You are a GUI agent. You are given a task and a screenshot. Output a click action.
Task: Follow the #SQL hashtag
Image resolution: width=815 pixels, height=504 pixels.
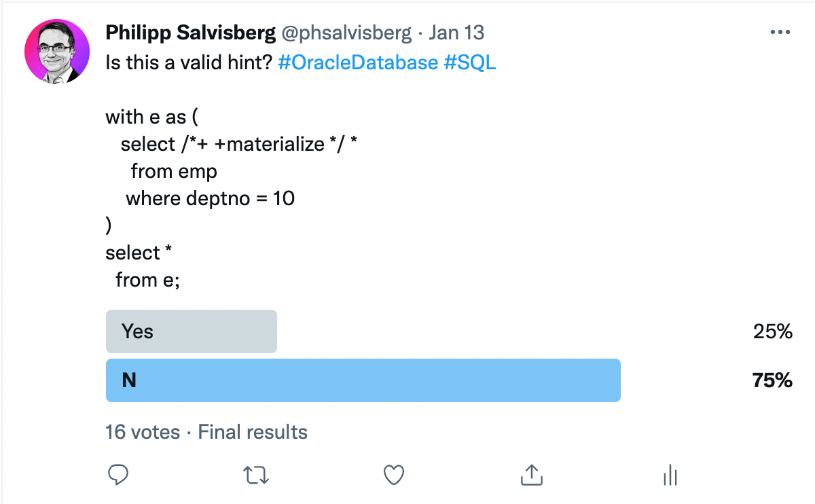coord(469,62)
